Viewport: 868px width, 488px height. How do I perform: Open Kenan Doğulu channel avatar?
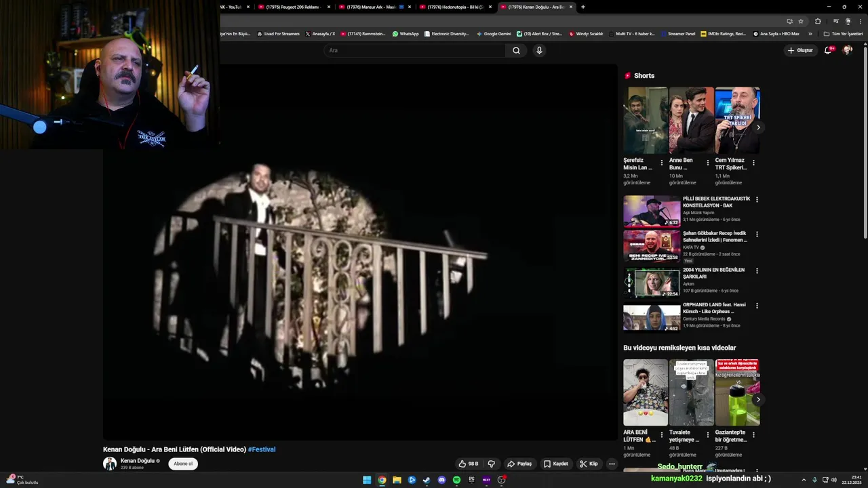[x=109, y=464]
